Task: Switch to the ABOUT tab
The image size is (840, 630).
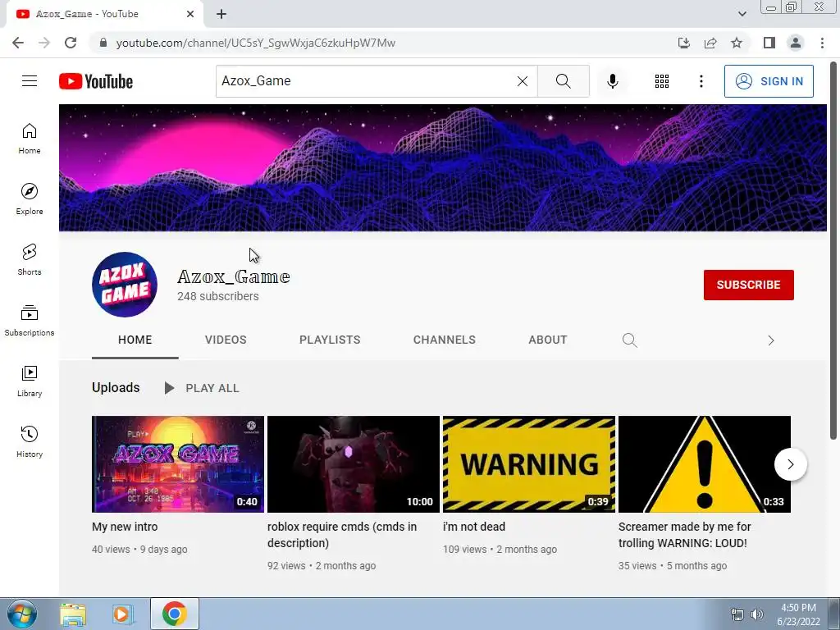Action: coord(547,340)
